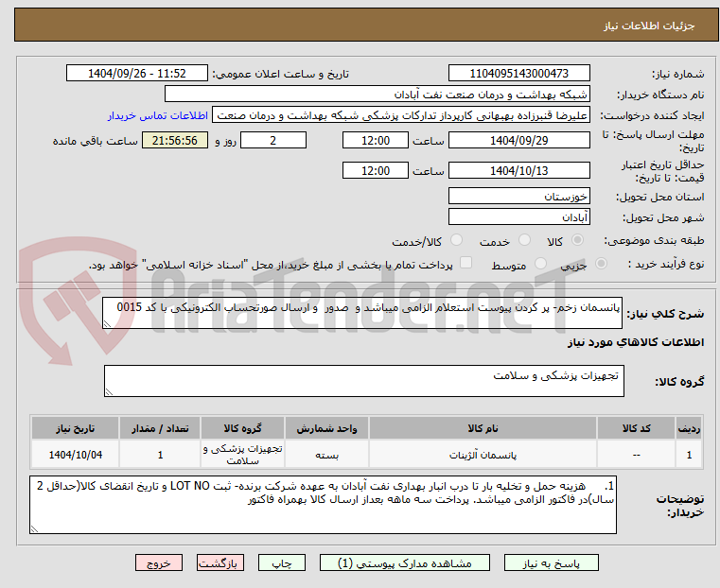The width and height of the screenshot is (720, 588).
Task: Click the شرح کلی نیاز description textbox
Action: 362,313
